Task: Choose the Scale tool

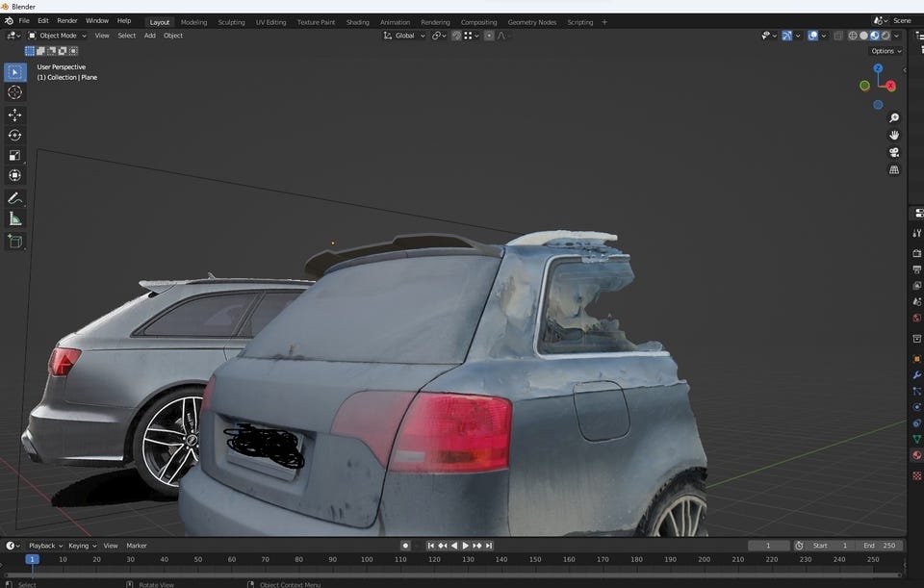Action: pyautogui.click(x=14, y=155)
